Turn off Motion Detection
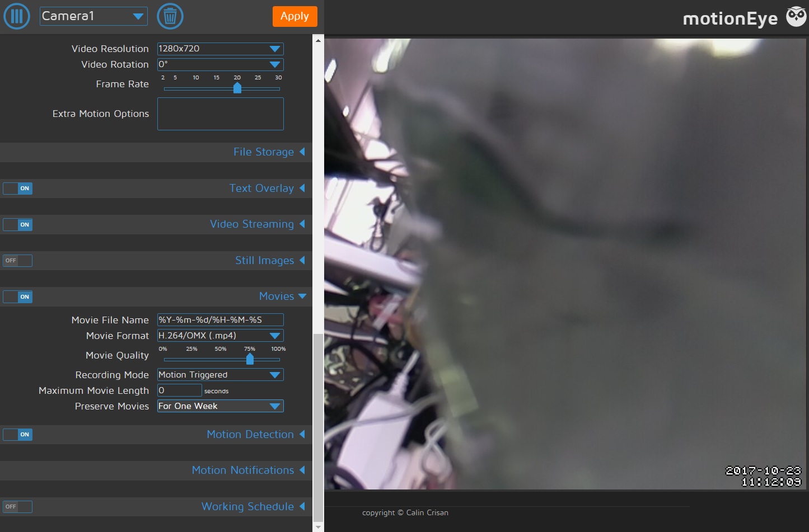809x532 pixels. (x=18, y=434)
